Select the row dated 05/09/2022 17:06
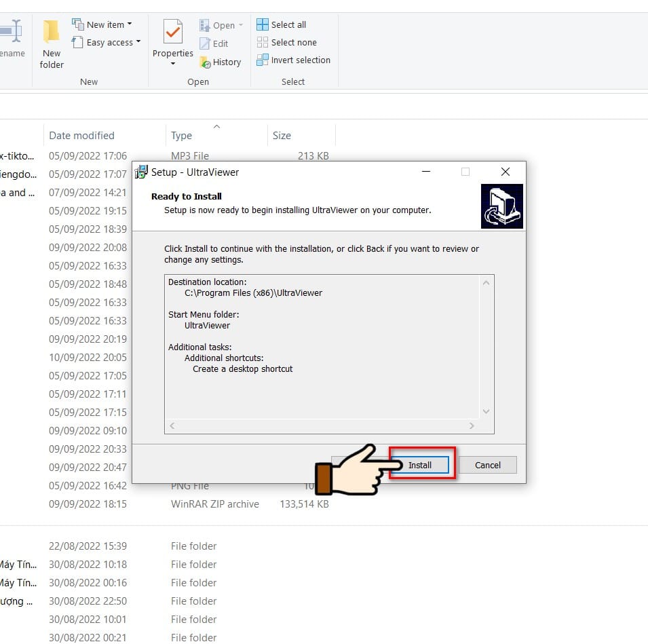Viewport: 648px width, 644px height. (x=166, y=156)
